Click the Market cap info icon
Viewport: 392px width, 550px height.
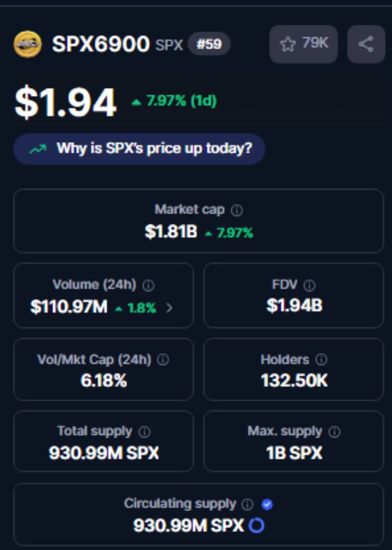point(237,210)
